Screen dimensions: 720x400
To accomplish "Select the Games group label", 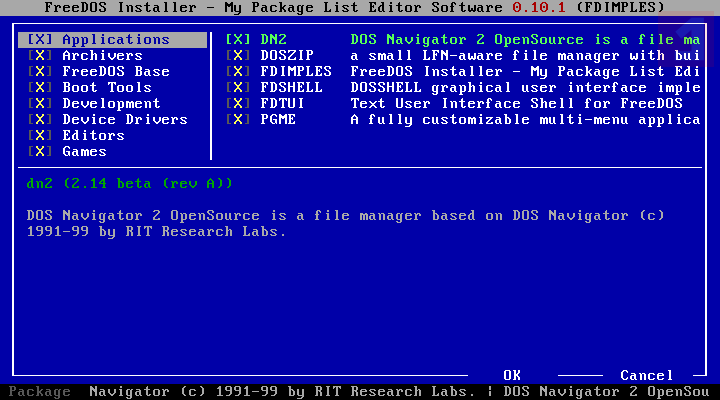I will (x=84, y=152).
